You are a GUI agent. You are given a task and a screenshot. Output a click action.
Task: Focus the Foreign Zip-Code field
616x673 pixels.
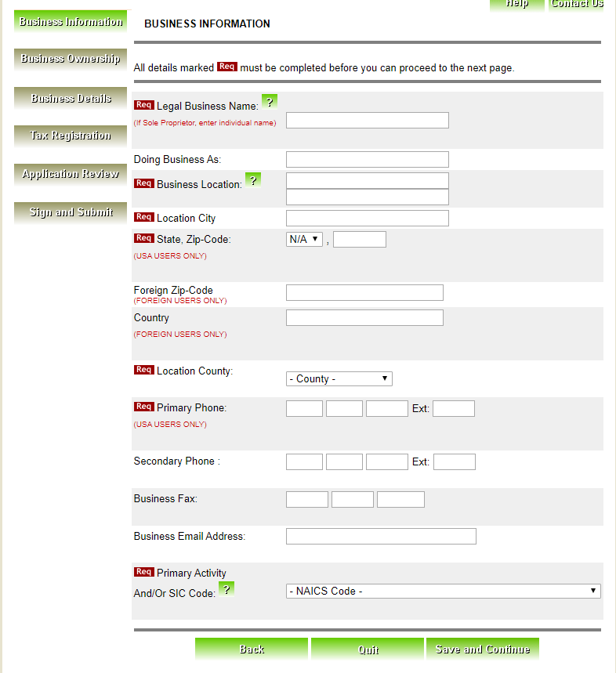(365, 293)
